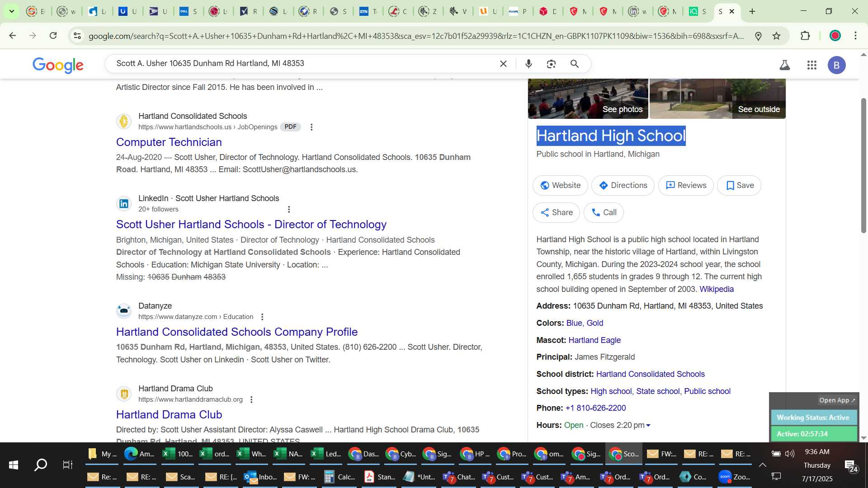Click Open App in the tracker widget
Image resolution: width=868 pixels, height=488 pixels.
837,400
